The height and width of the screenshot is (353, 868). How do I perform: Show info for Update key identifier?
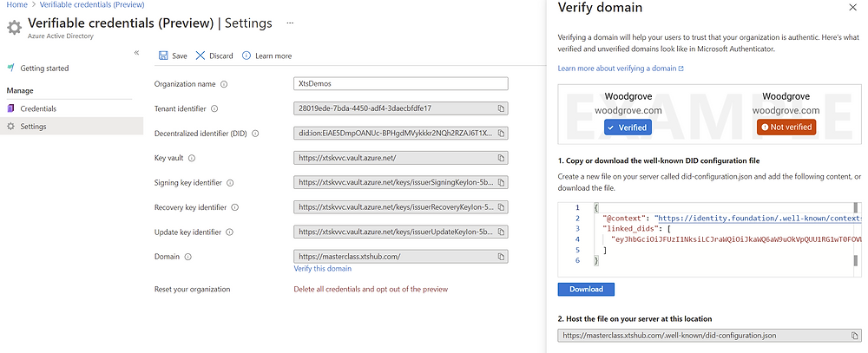click(229, 232)
